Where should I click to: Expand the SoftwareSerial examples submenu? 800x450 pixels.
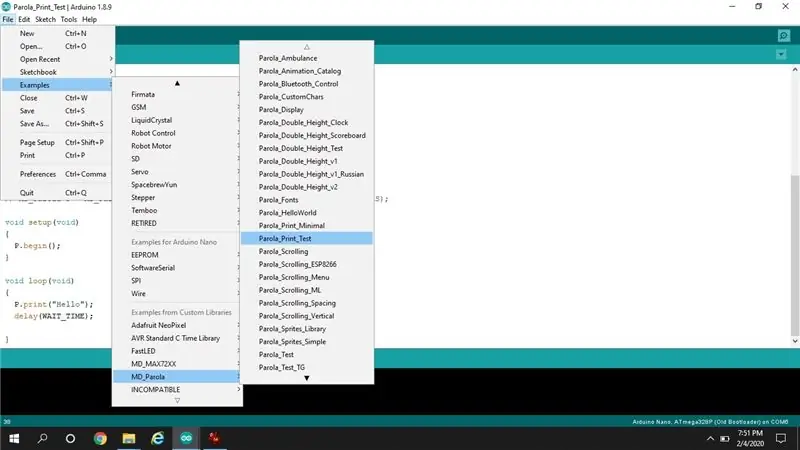click(x=177, y=268)
